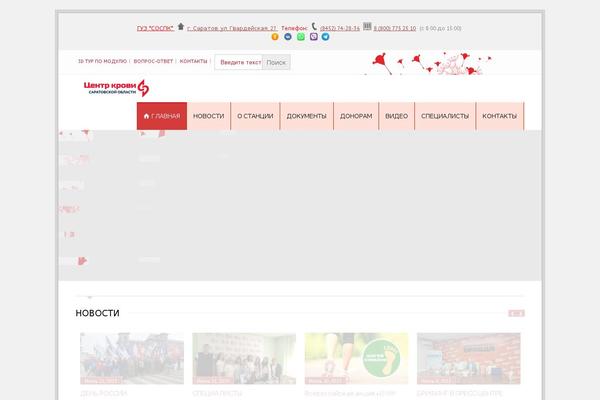Open the Контакты main menu item

[x=499, y=116]
